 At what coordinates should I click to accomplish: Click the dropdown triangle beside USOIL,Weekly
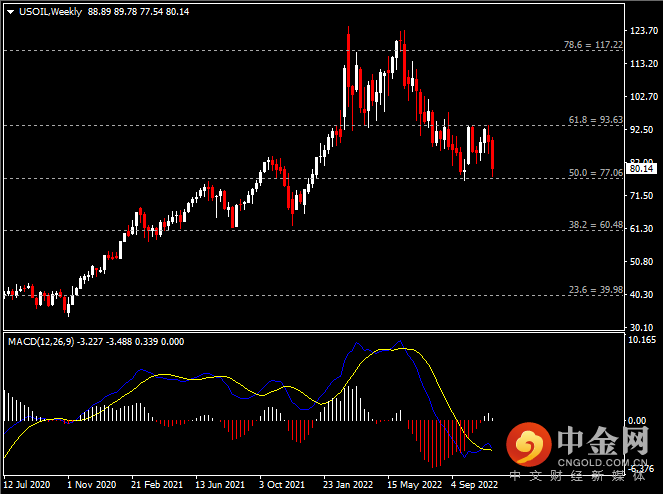[x=9, y=11]
